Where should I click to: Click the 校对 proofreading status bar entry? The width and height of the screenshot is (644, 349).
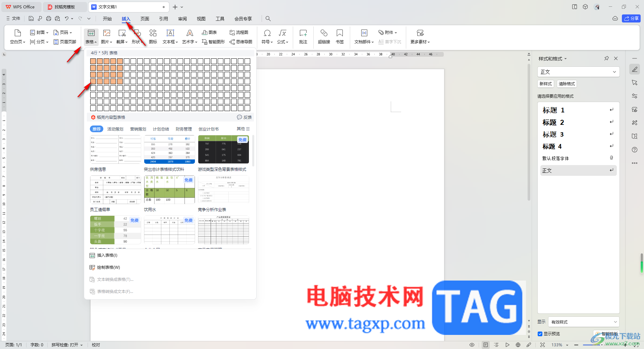point(96,345)
